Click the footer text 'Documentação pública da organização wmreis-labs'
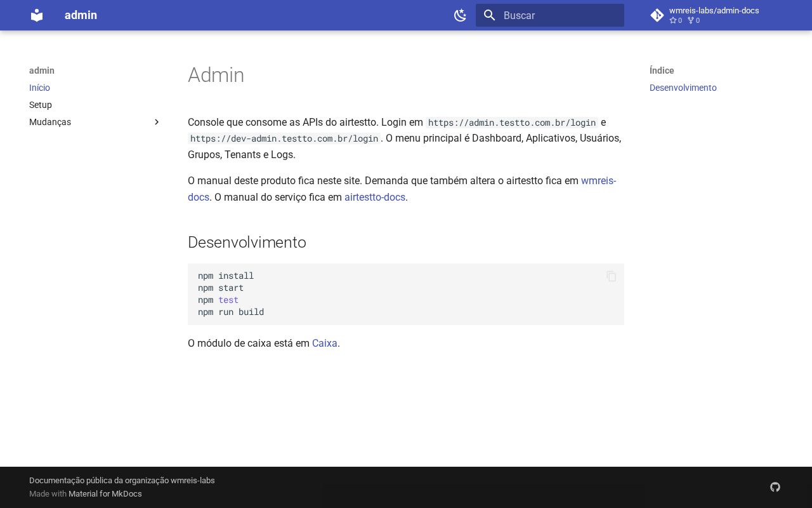 122,481
